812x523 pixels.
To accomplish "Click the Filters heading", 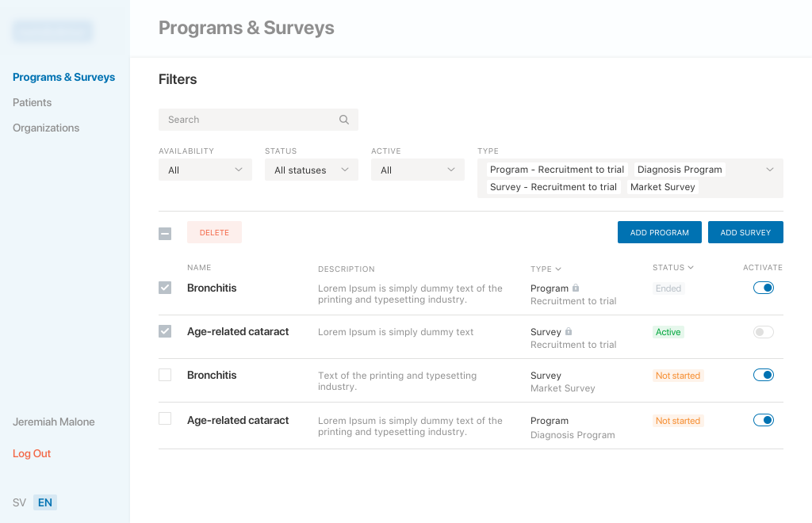I will pyautogui.click(x=178, y=79).
